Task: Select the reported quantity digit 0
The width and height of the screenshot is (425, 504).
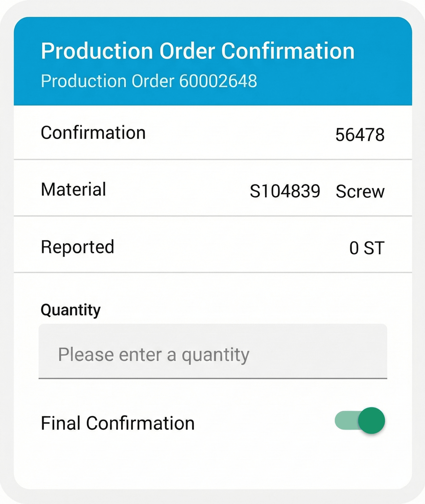Action: [354, 248]
